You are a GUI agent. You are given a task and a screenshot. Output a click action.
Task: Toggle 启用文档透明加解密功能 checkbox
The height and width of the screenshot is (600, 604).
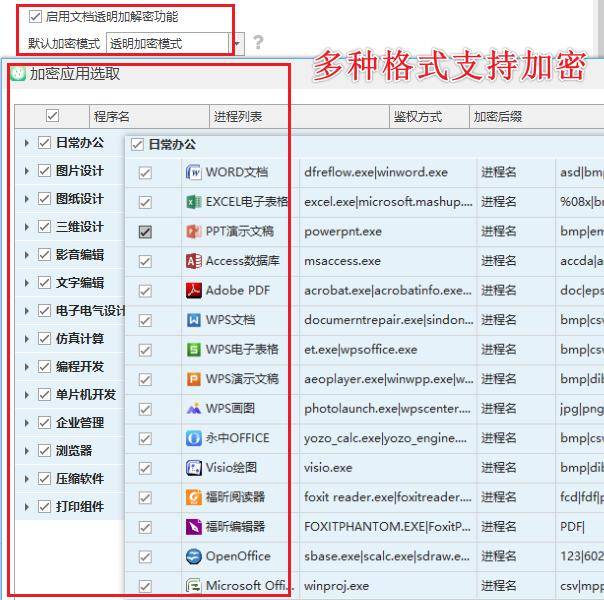35,17
